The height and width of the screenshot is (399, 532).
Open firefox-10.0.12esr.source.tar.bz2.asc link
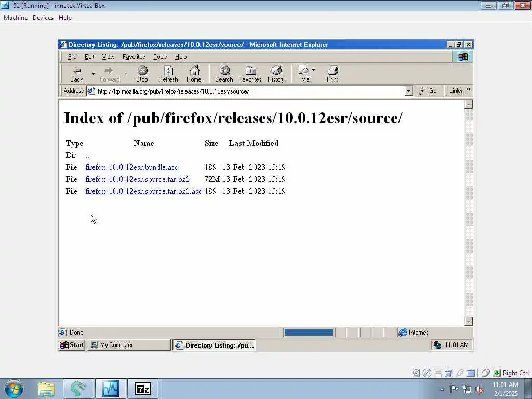coord(143,191)
